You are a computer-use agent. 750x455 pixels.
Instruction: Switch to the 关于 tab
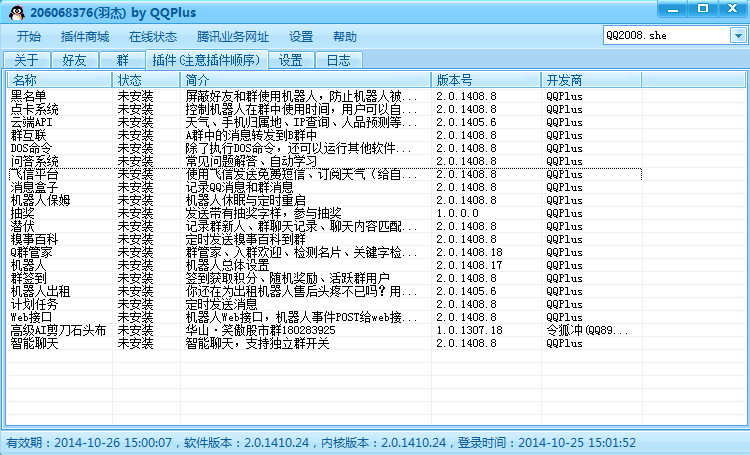pos(26,60)
